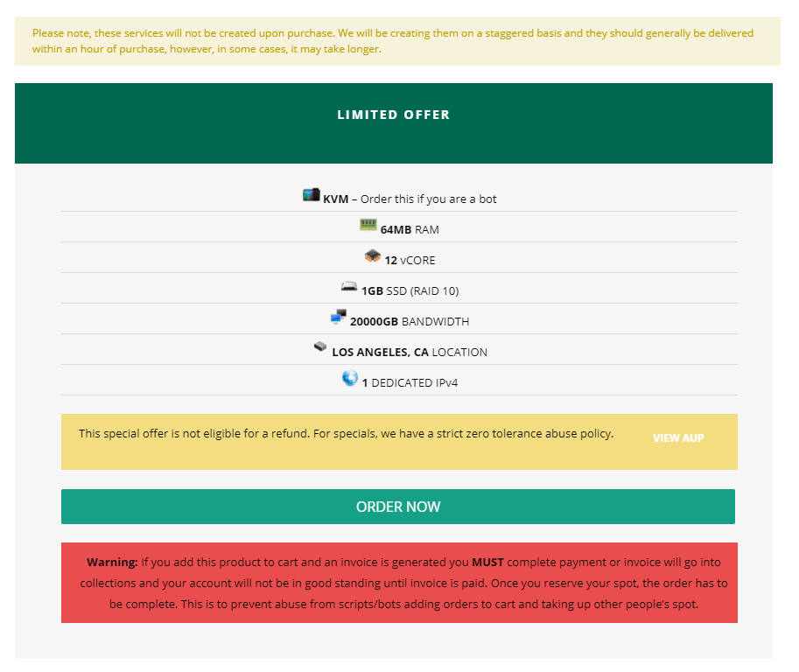This screenshot has width=799, height=672.
Task: Click the green RAM stick icon
Action: pyautogui.click(x=368, y=225)
